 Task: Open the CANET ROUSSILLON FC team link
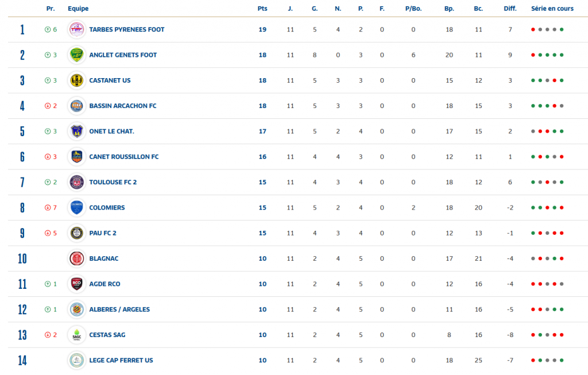tap(124, 157)
